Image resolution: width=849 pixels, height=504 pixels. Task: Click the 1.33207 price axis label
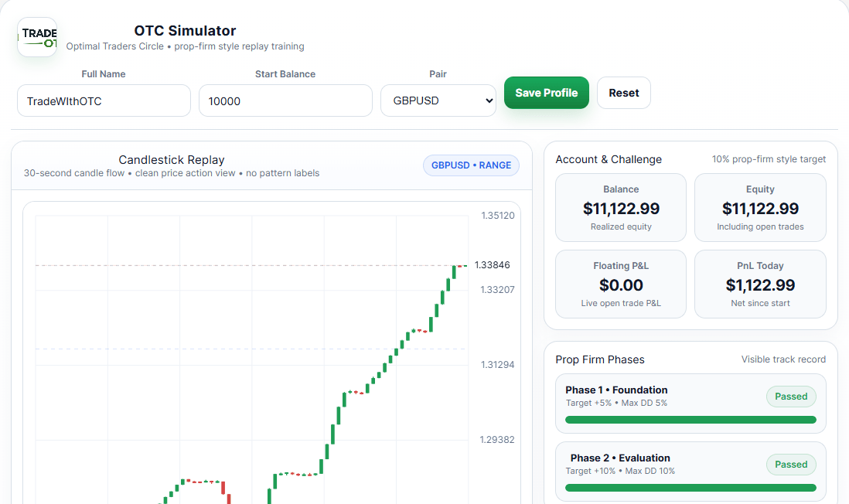pos(498,290)
